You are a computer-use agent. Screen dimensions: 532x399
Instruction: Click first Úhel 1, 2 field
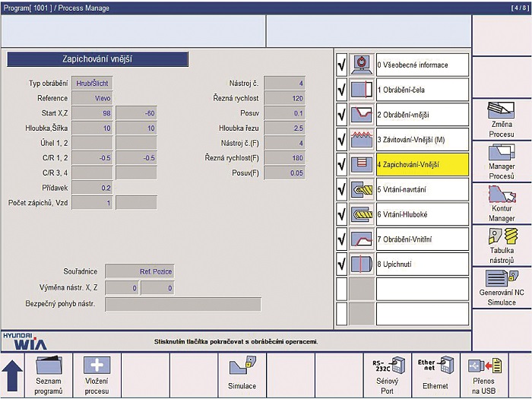click(x=92, y=143)
